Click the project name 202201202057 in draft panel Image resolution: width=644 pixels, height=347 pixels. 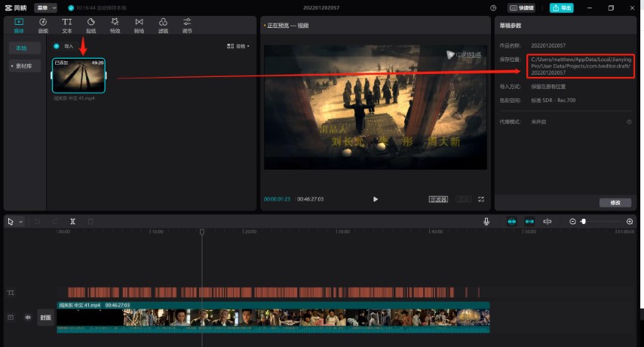pyautogui.click(x=548, y=45)
